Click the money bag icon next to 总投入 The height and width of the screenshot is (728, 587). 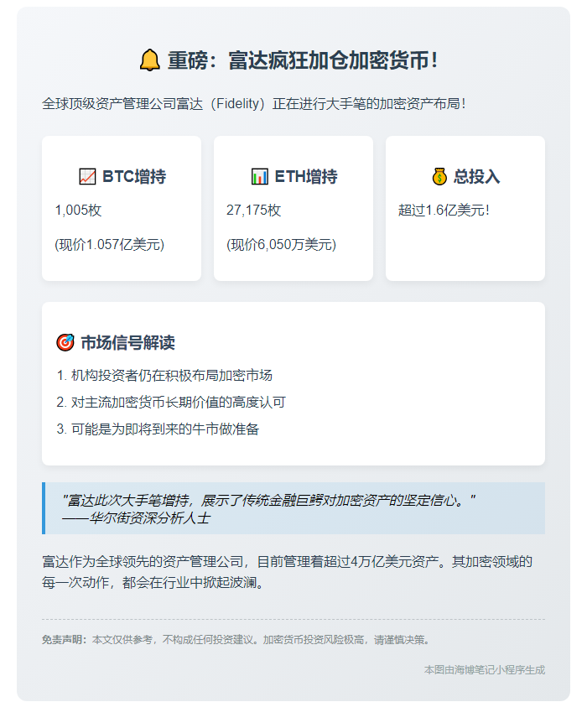(x=439, y=176)
